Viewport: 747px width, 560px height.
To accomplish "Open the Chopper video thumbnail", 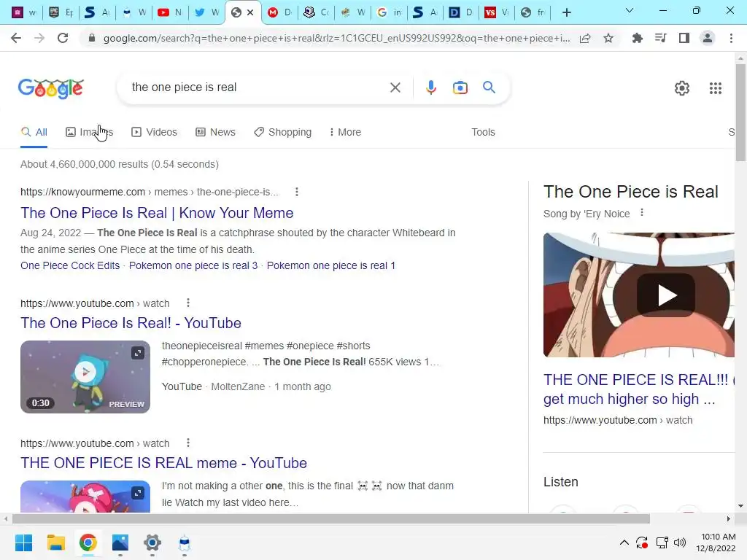I will tap(85, 497).
